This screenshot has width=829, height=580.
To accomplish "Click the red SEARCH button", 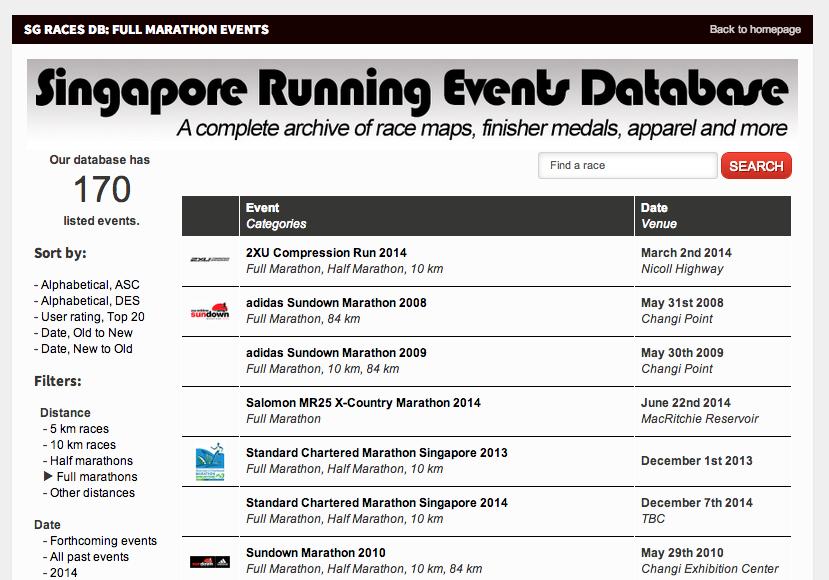I will tap(756, 165).
